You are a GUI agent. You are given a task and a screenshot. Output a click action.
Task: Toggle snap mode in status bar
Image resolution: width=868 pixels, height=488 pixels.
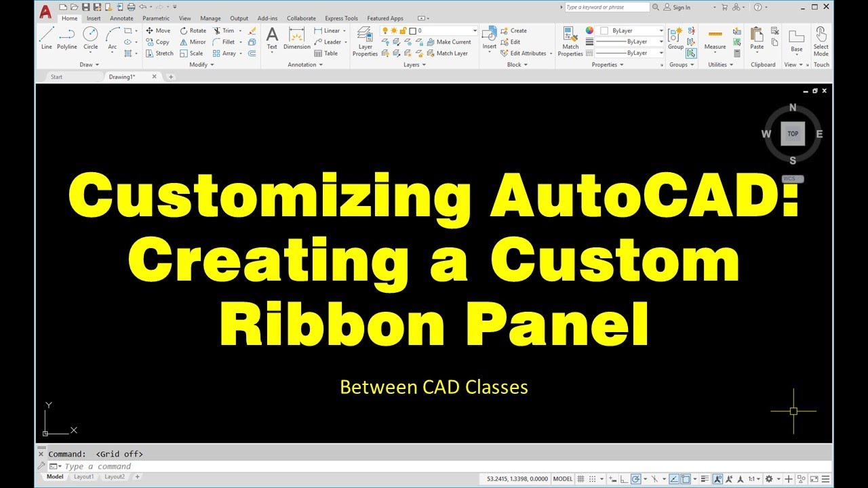[x=592, y=479]
